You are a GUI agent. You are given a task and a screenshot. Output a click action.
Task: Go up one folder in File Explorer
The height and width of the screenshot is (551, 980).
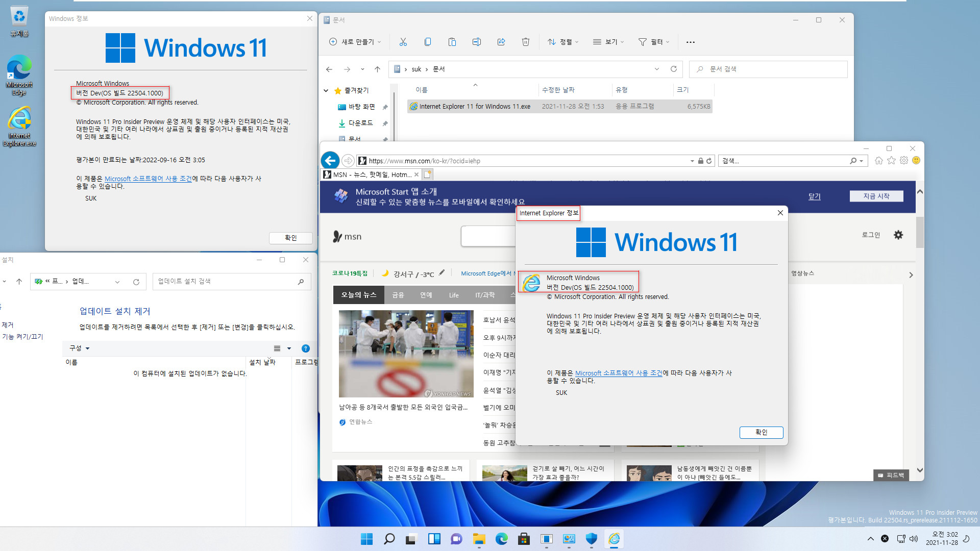pyautogui.click(x=377, y=69)
